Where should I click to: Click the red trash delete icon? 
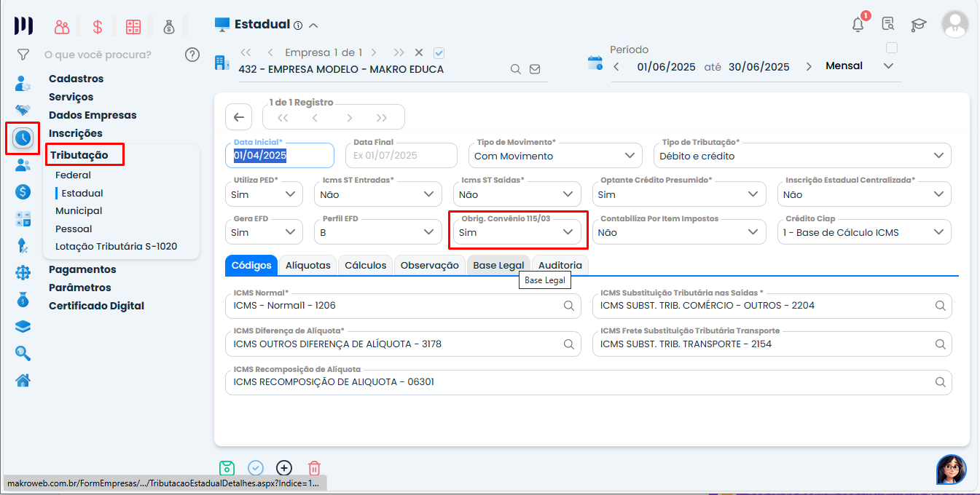(314, 468)
